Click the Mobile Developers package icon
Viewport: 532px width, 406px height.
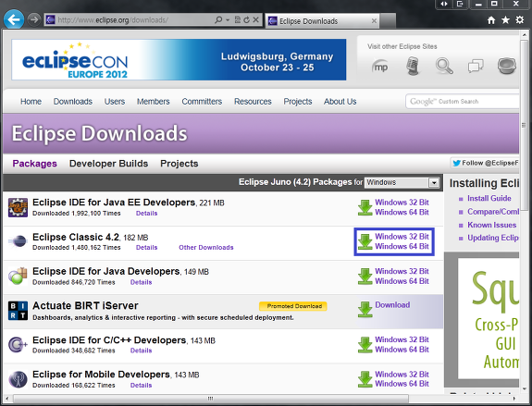18,379
